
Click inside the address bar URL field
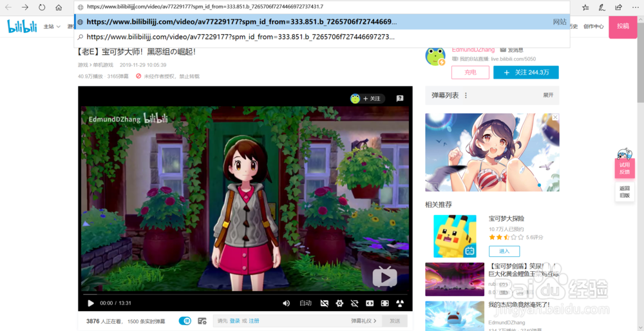[x=322, y=7]
